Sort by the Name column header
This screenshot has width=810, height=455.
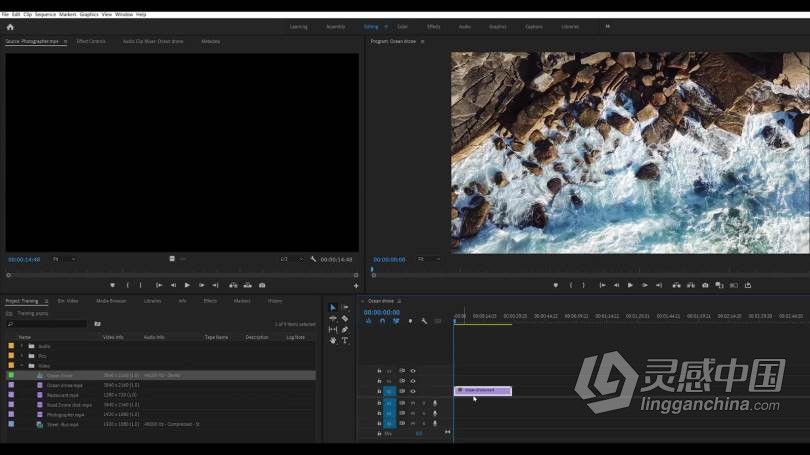coord(25,337)
